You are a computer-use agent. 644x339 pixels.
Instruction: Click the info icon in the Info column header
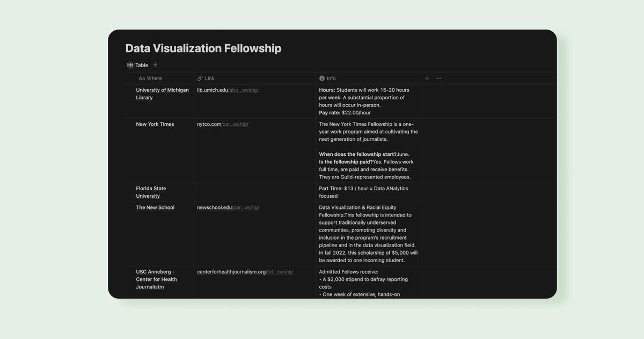pos(321,78)
